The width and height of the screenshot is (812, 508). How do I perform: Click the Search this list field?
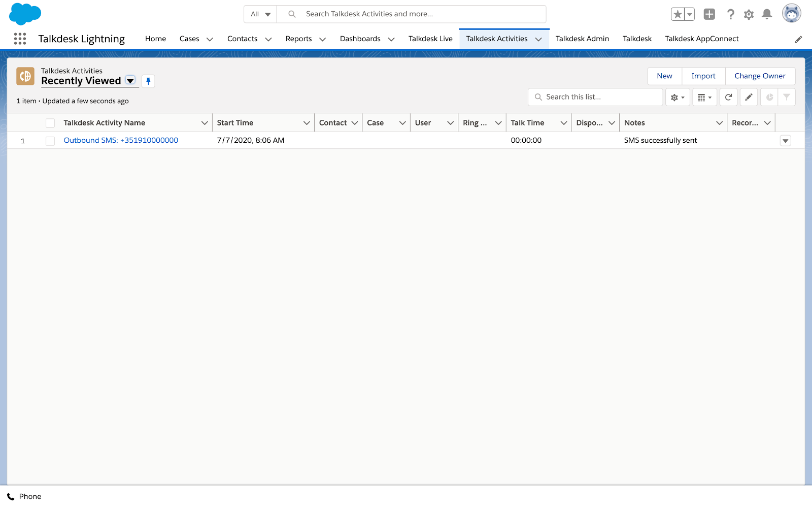tap(595, 97)
